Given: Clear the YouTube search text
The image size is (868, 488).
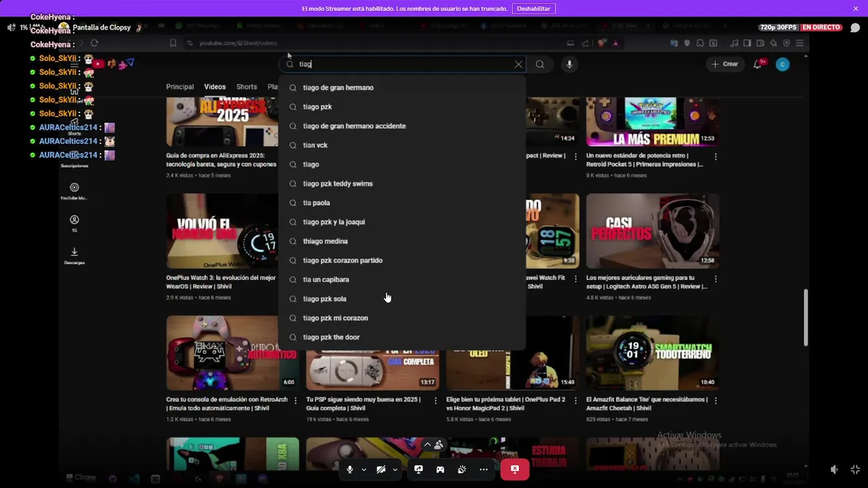Looking at the screenshot, I should click(x=519, y=64).
